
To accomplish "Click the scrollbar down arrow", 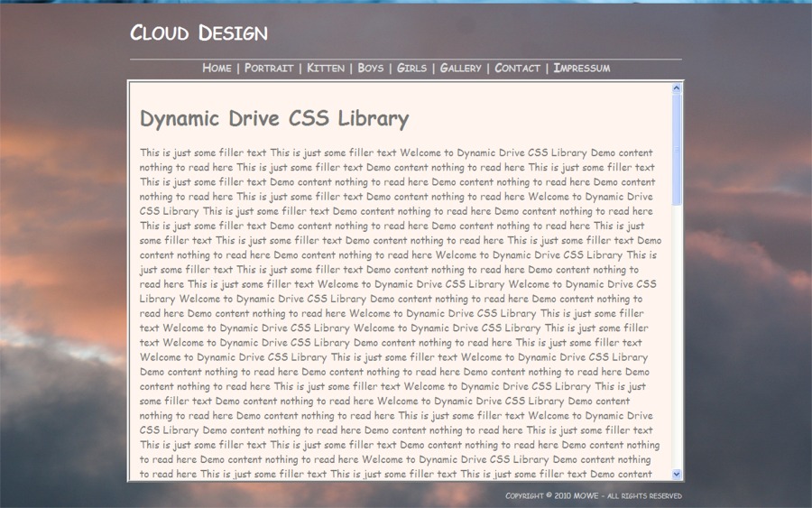I will pyautogui.click(x=677, y=474).
